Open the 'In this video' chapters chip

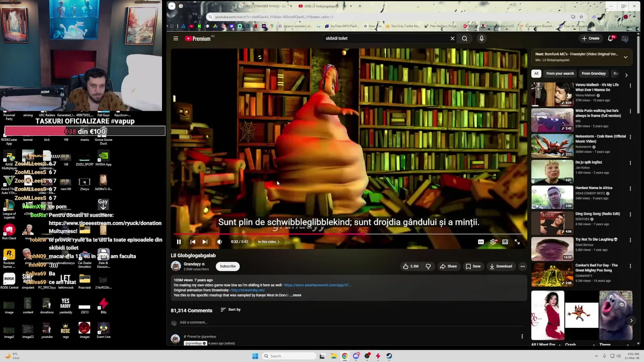coord(269,242)
